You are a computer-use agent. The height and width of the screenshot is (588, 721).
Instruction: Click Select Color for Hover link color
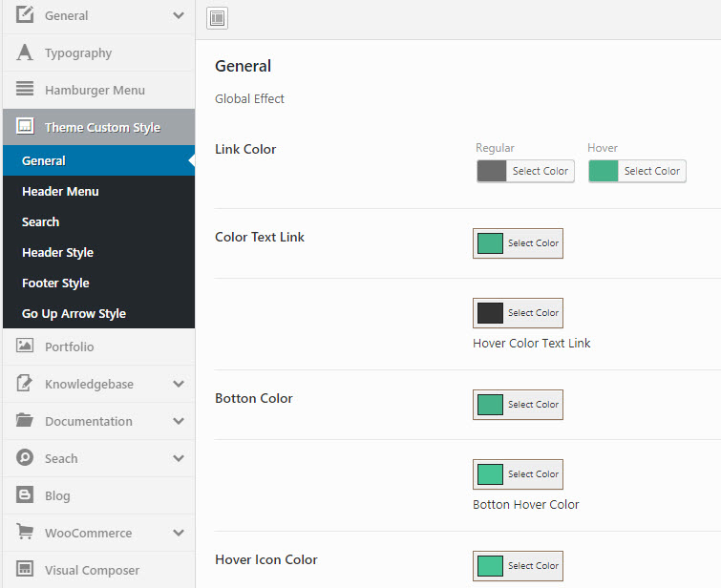click(651, 171)
